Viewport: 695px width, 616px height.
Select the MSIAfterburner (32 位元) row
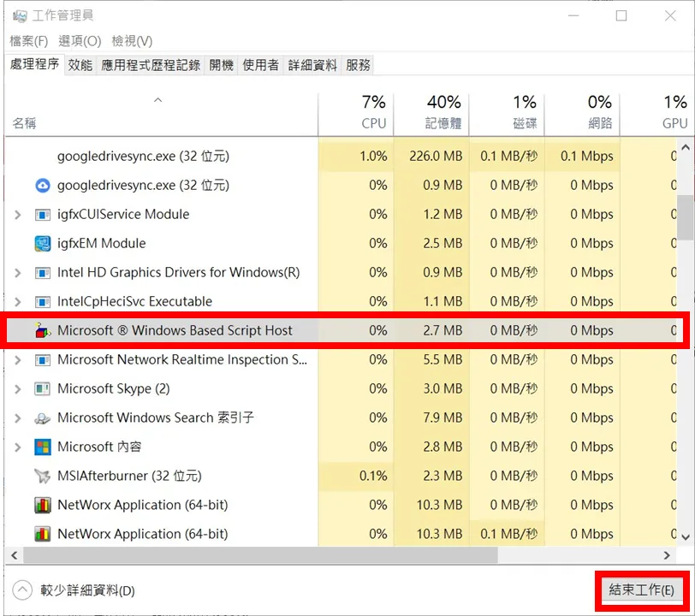pyautogui.click(x=342, y=476)
